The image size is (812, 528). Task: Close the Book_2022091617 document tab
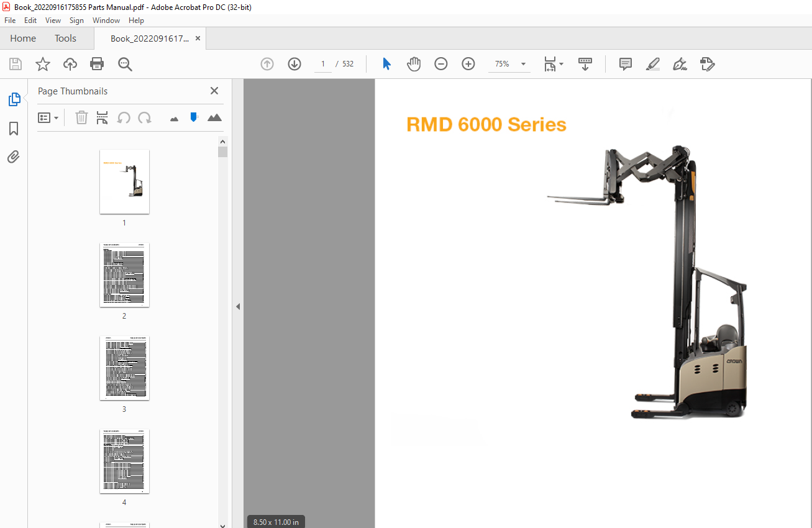198,39
